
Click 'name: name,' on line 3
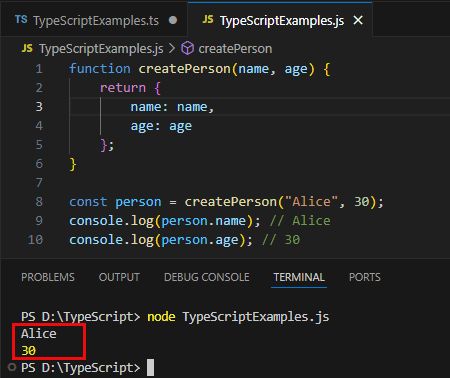[x=172, y=107]
